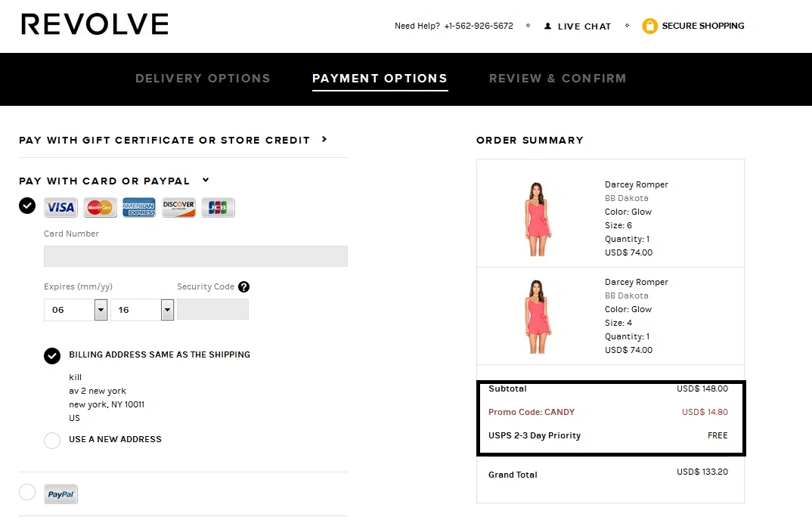Collapse the Pay With Card or PayPal section
Viewport: 812px width, 520px height.
pyautogui.click(x=114, y=181)
